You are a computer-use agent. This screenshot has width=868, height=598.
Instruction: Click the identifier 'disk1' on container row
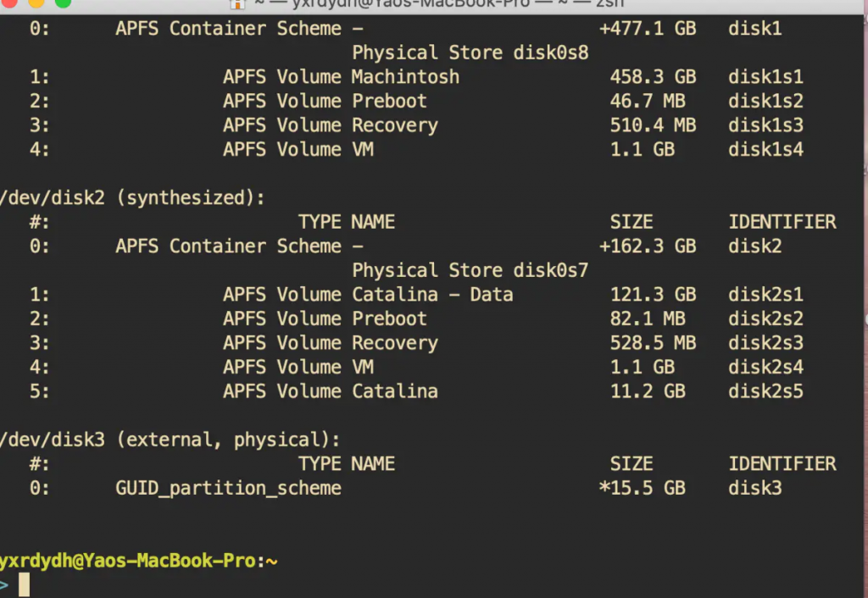[x=755, y=29]
